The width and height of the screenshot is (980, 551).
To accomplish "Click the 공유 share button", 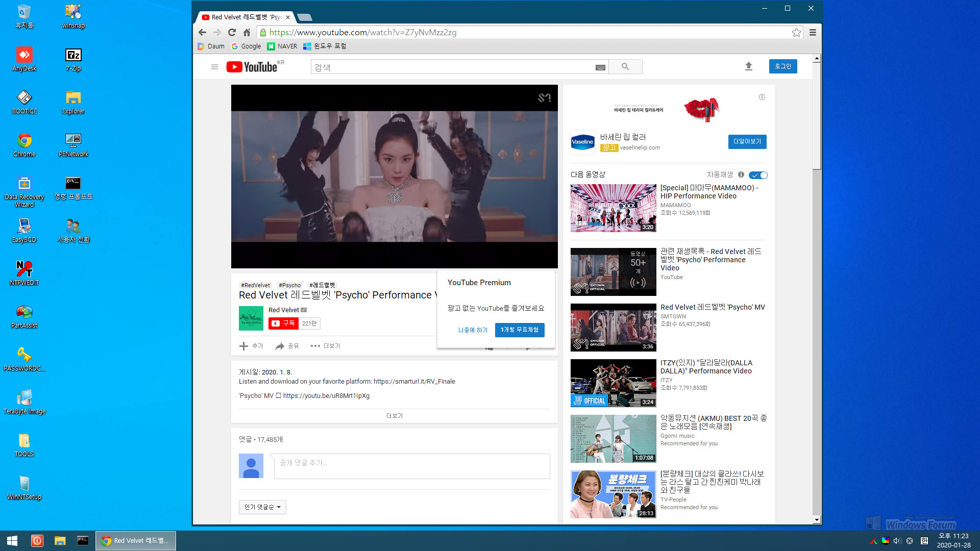I will (x=287, y=346).
